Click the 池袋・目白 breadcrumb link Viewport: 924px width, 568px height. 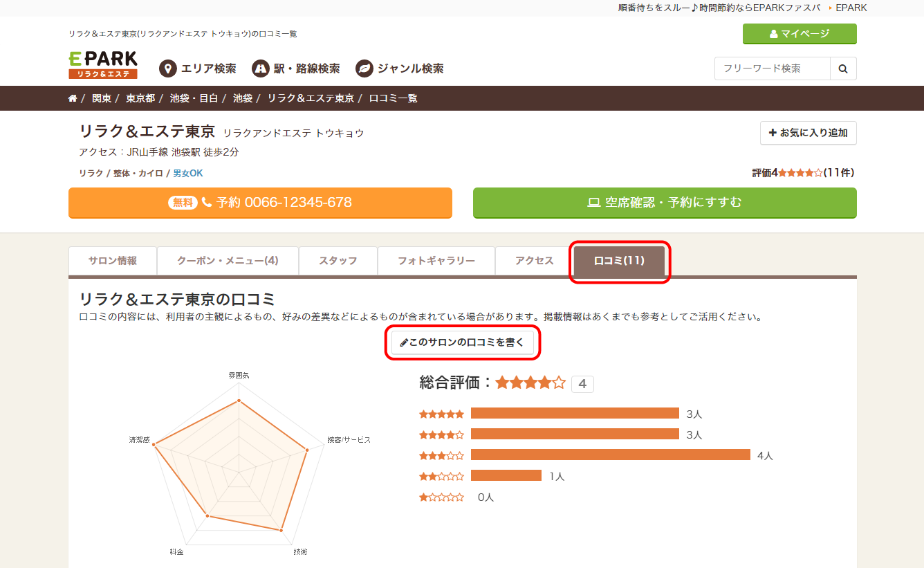pos(194,98)
